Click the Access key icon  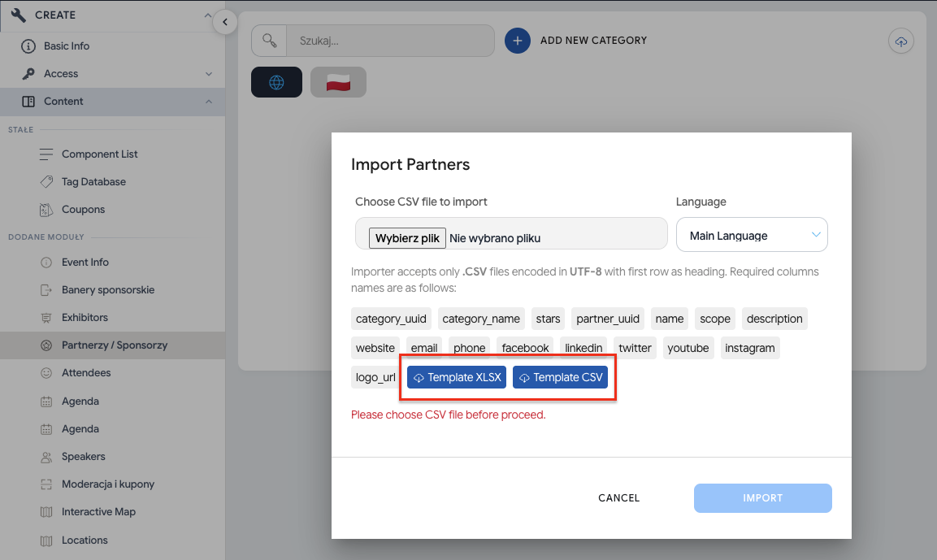point(28,73)
